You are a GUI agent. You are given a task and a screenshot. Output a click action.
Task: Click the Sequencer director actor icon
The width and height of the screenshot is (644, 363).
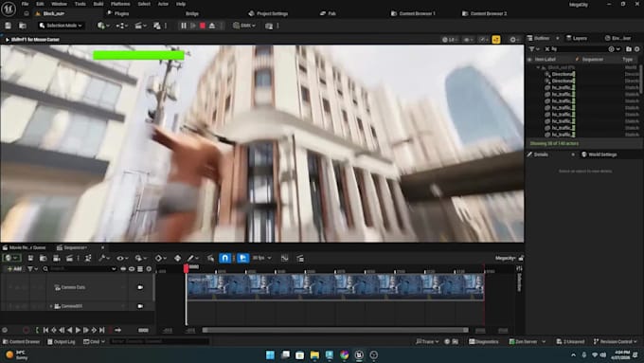tap(88, 258)
